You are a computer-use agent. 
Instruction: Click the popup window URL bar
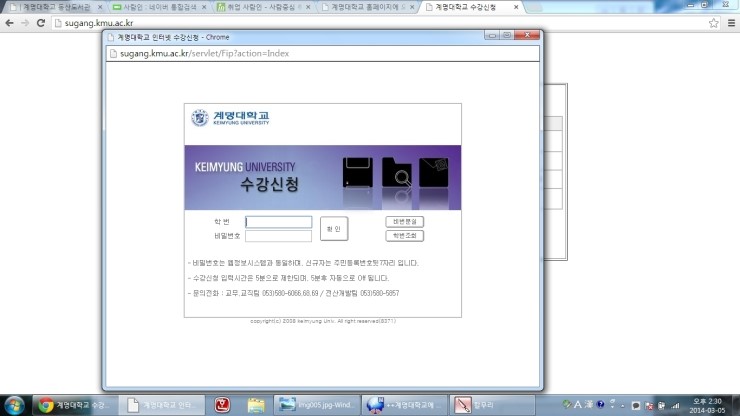tap(323, 53)
